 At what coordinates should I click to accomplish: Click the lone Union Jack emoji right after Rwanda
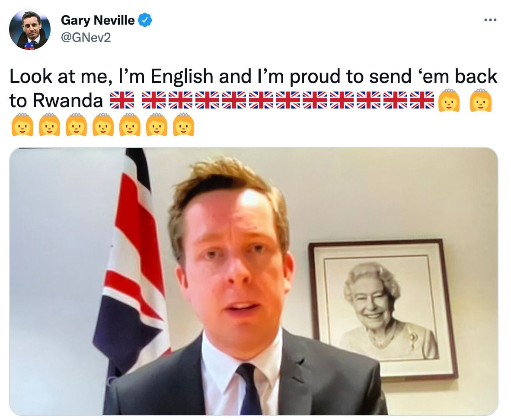122,100
